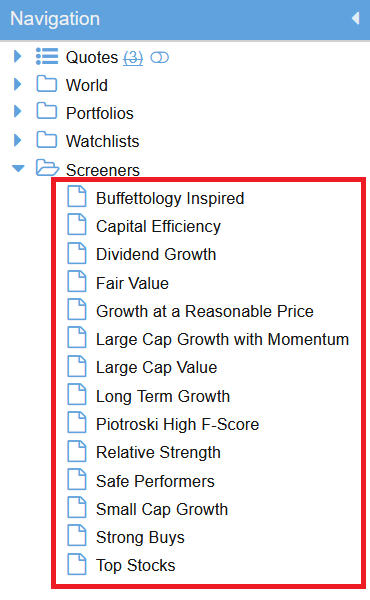This screenshot has width=370, height=600.
Task: Click the Top Stocks document icon
Action: pyautogui.click(x=77, y=564)
